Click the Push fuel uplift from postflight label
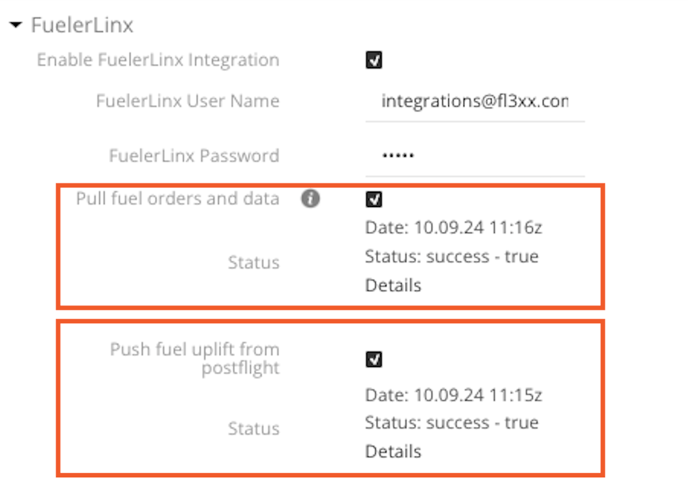Image resolution: width=688 pixels, height=488 pixels. [x=195, y=359]
